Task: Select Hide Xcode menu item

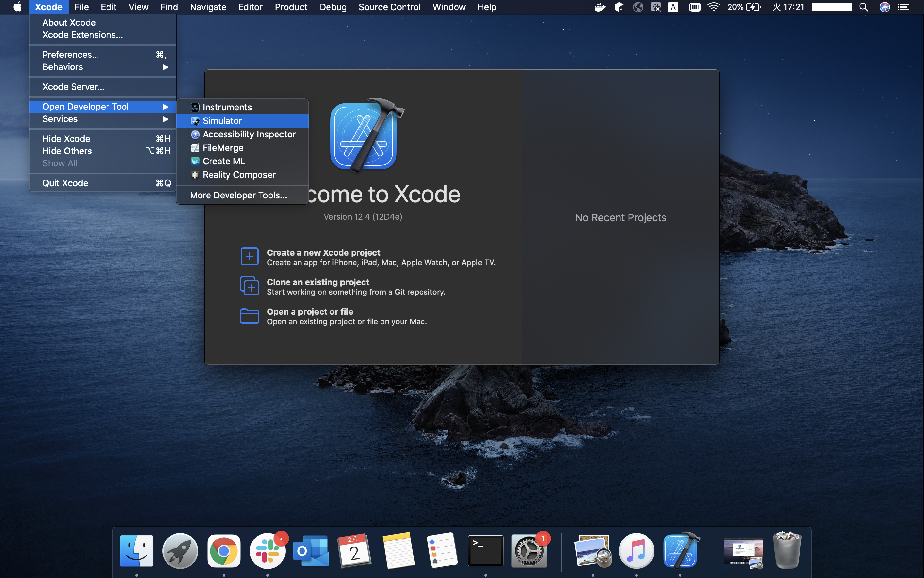Action: pyautogui.click(x=102, y=139)
